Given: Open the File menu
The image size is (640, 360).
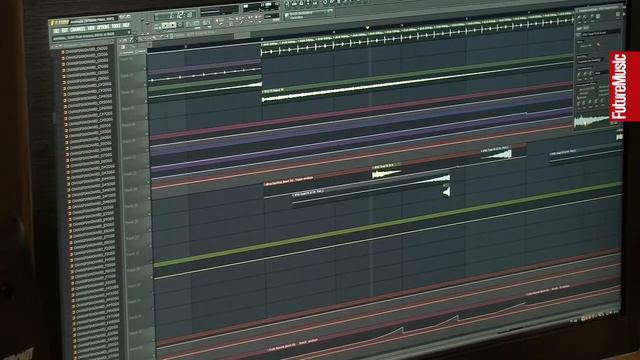Looking at the screenshot, I should coord(56,31).
